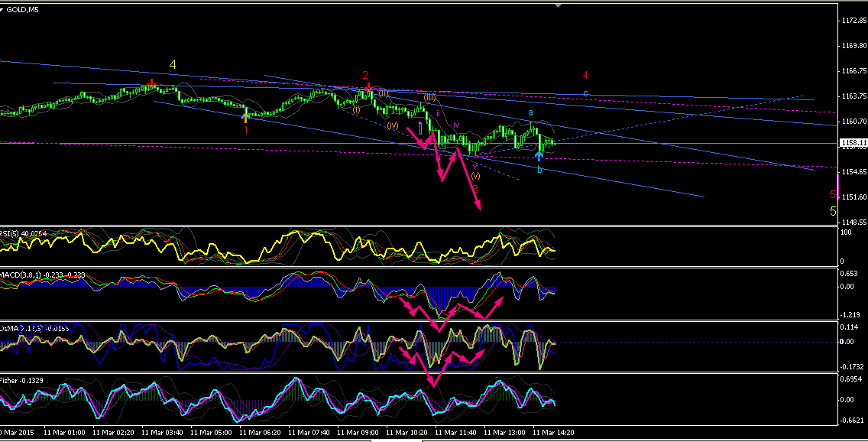Click price level 1148.55 on the axis
This screenshot has height=442, width=868.
854,222
